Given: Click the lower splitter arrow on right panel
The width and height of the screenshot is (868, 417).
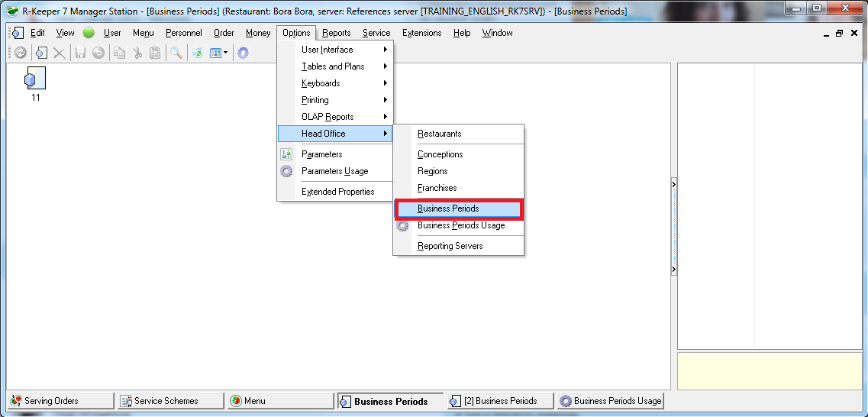Looking at the screenshot, I should click(x=673, y=270).
